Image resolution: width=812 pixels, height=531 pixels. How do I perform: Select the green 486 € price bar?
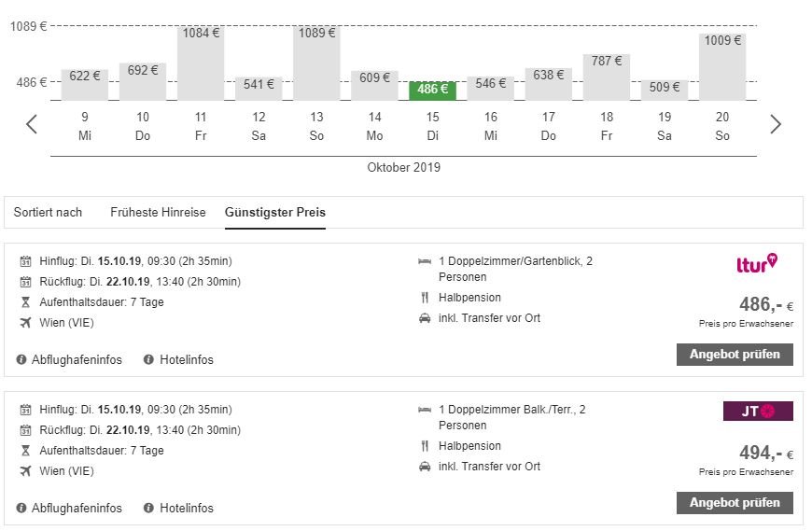coord(432,90)
